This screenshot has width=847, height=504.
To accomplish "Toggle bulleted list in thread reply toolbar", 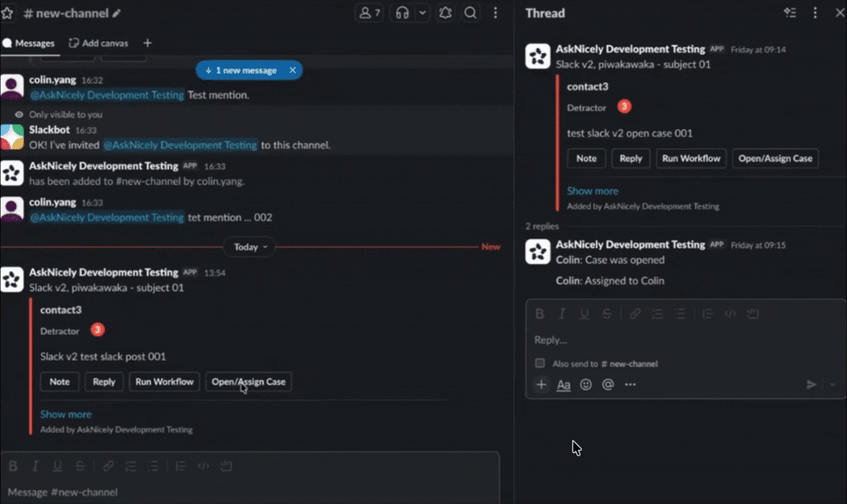I will point(679,314).
